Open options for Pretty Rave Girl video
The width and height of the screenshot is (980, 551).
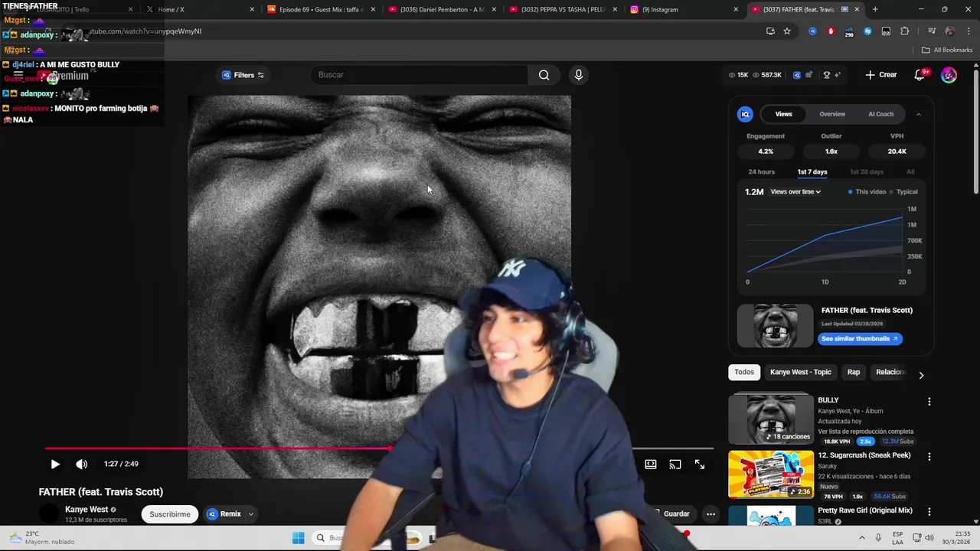(929, 512)
